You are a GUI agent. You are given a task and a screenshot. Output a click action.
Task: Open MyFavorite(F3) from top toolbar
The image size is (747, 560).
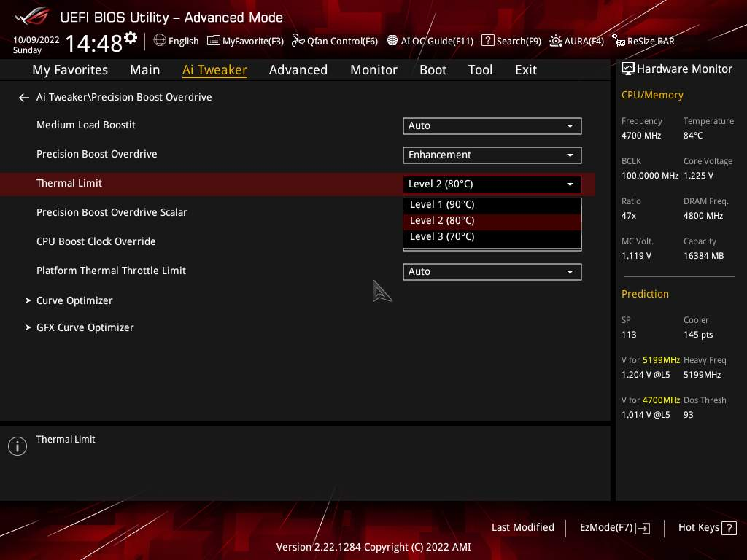(245, 41)
